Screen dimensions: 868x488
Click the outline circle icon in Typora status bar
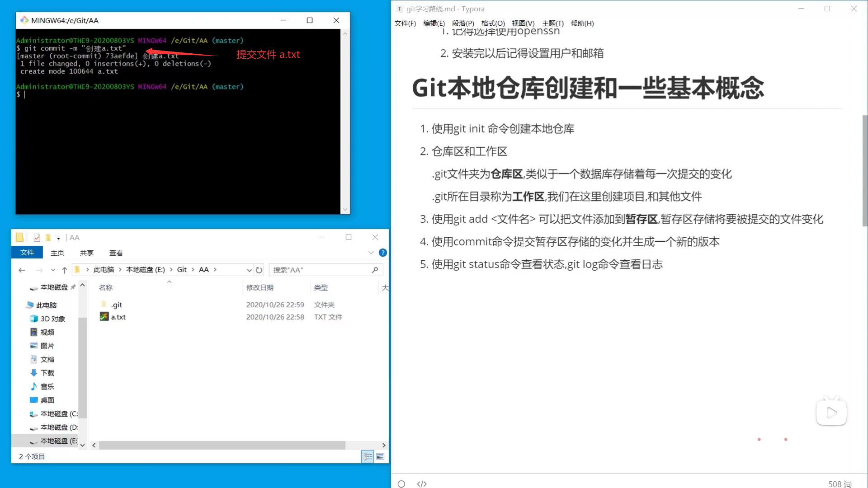(x=401, y=483)
